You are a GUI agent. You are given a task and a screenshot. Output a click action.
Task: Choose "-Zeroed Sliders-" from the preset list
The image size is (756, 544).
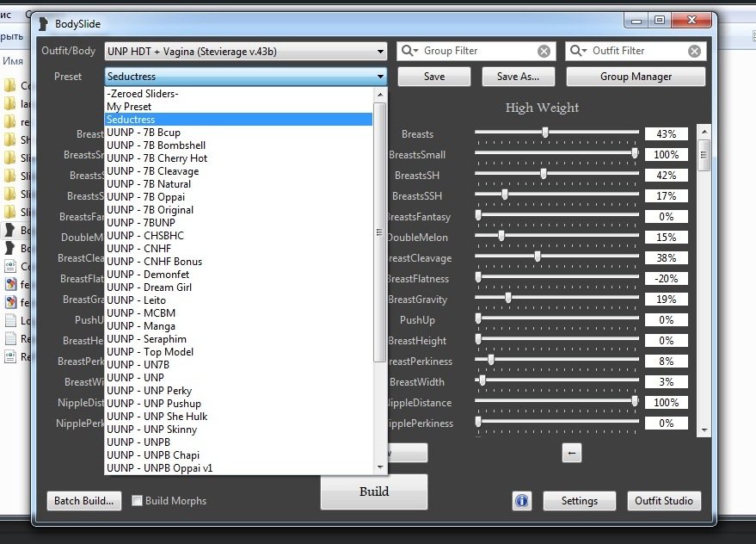pos(143,94)
